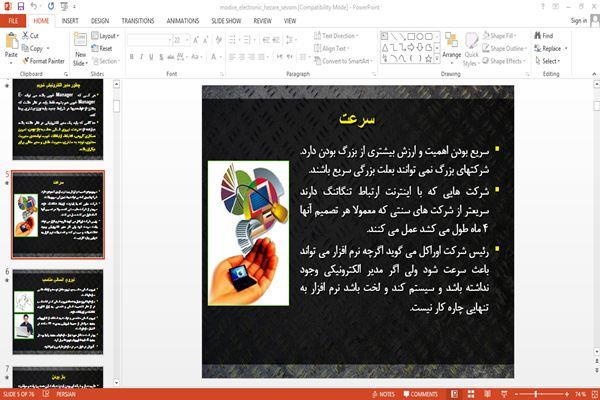The height and width of the screenshot is (400, 600).
Task: Click Convert to SmartArt
Action: tap(343, 61)
